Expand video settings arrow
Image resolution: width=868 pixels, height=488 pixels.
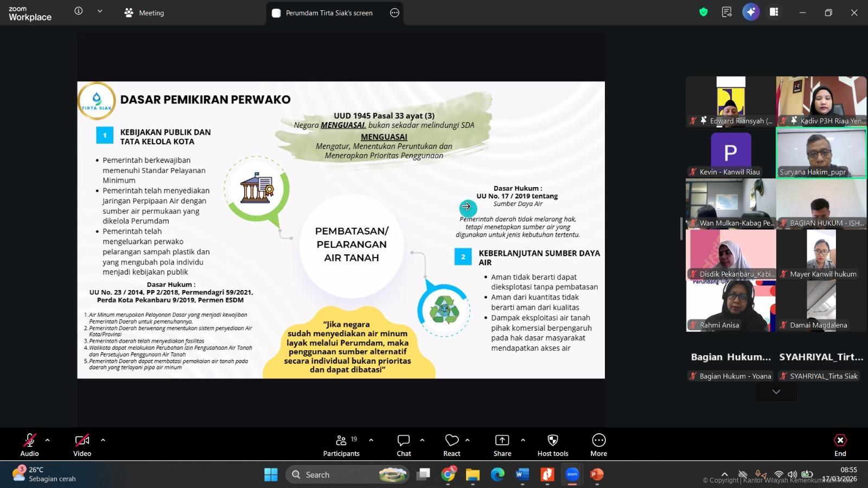(103, 440)
